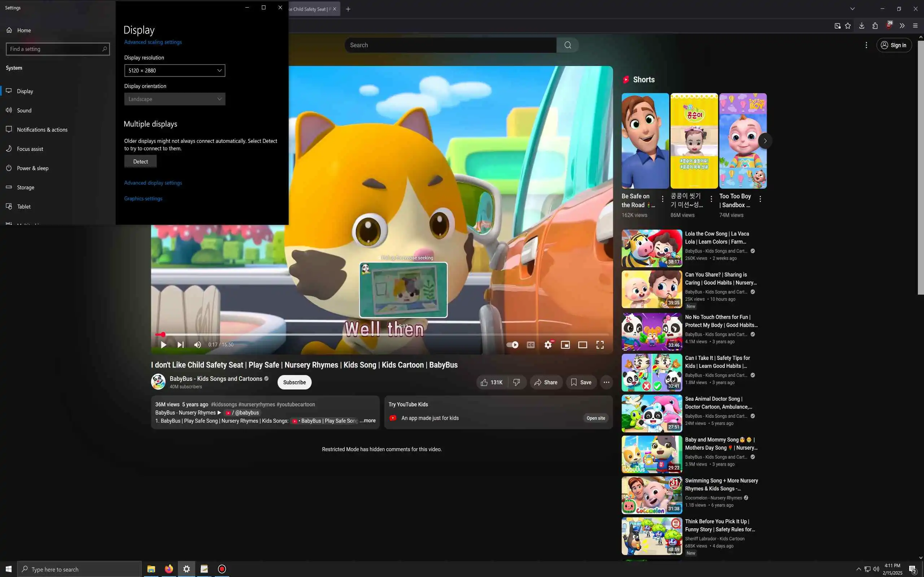This screenshot has width=924, height=577.
Task: Open Firefox downloads toolbar icon
Action: tap(862, 26)
